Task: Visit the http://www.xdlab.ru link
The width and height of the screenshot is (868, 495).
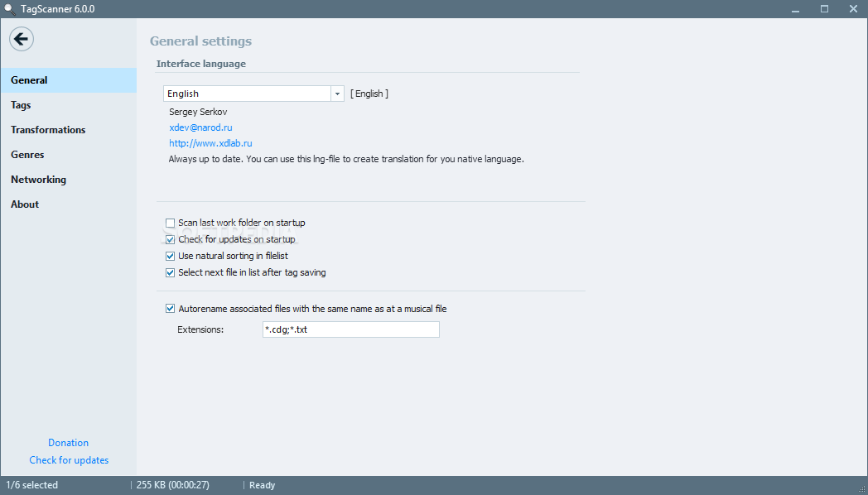Action: point(210,143)
